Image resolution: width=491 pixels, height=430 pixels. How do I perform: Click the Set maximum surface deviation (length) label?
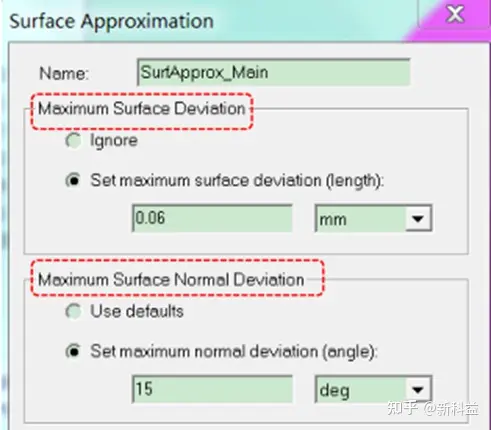pyautogui.click(x=237, y=180)
